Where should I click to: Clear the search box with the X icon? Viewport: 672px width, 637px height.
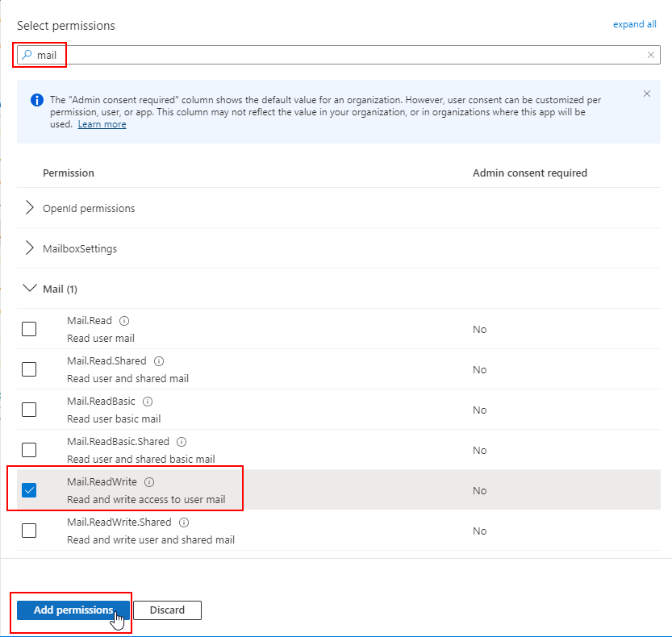coord(651,55)
